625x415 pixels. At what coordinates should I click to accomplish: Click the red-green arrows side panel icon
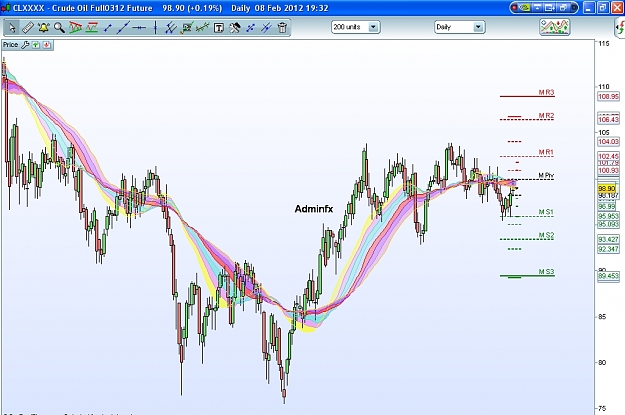pos(620,28)
